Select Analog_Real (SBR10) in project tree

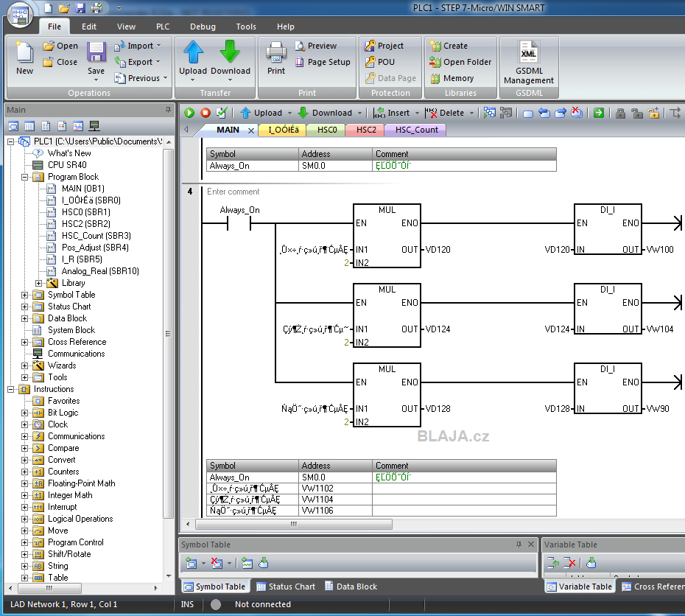click(x=100, y=271)
